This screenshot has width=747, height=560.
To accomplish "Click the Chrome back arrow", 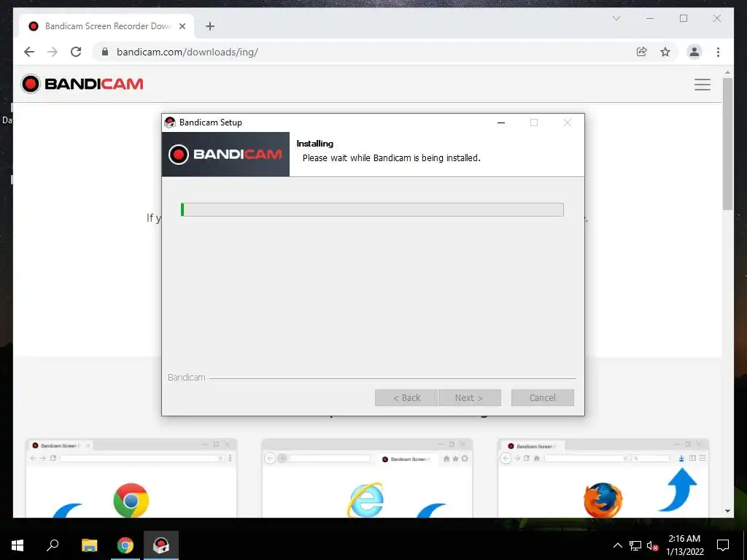I will click(x=29, y=52).
